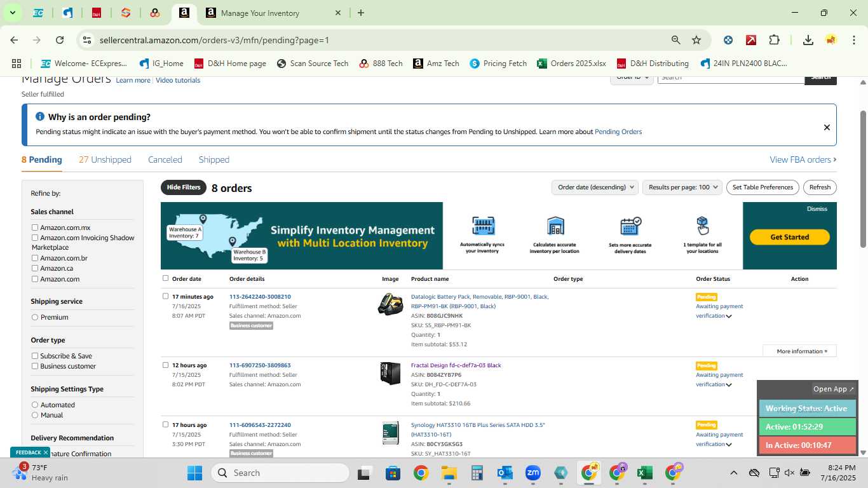Open the Order date (descending) sort dropdown
The image size is (868, 488).
pos(595,187)
